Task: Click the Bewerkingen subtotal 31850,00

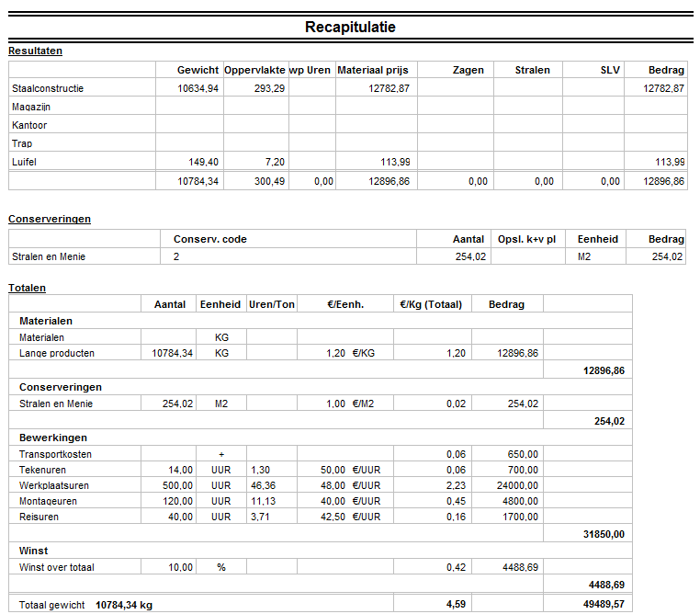Action: tap(604, 534)
